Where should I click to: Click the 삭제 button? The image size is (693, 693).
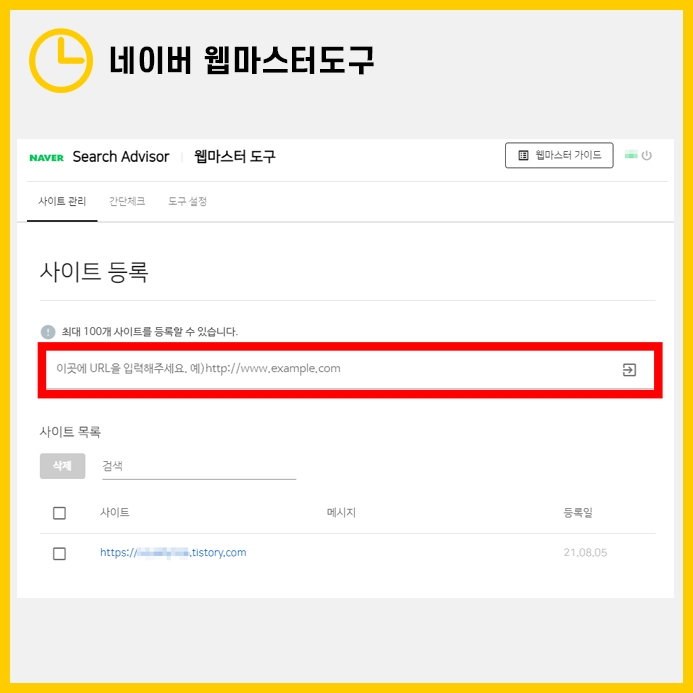(62, 466)
